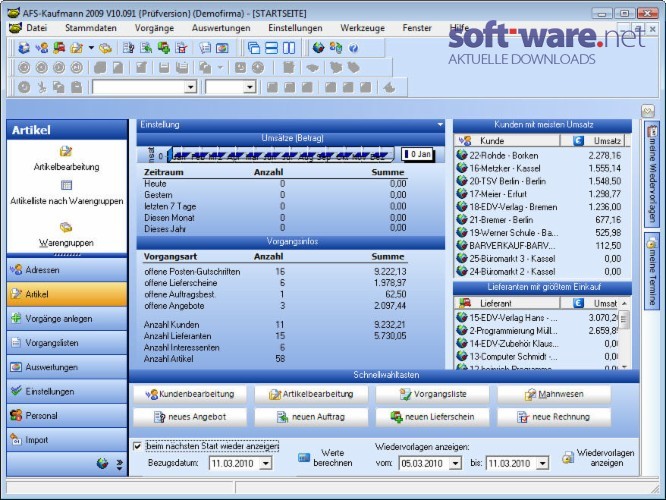Open the 'meine Wiedervorlagen' side tab
This screenshot has height=500, width=666.
tap(652, 175)
